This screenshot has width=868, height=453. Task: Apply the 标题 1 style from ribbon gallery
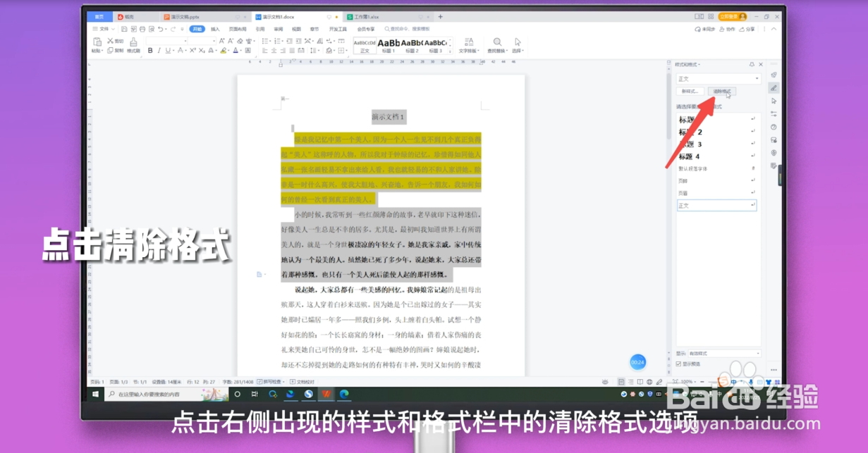coord(389,46)
